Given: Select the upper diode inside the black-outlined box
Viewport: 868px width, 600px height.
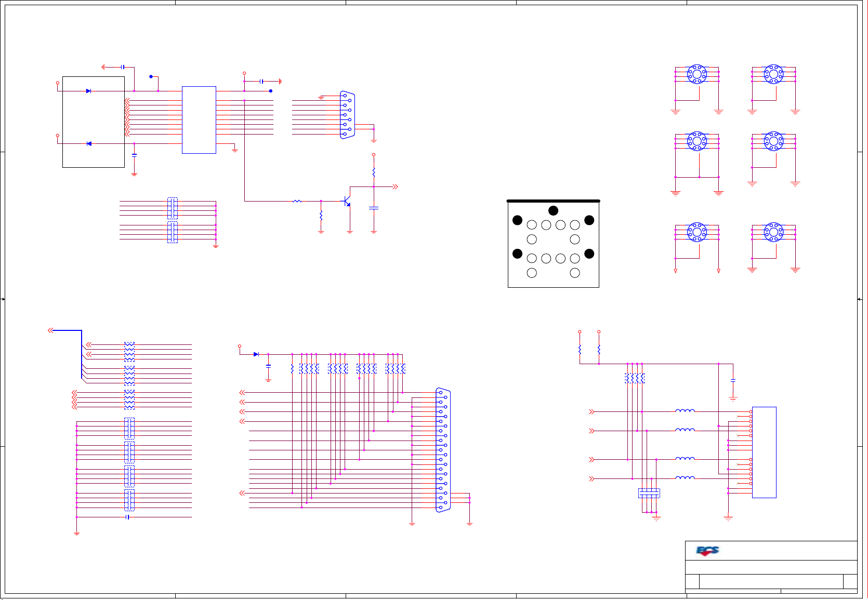Looking at the screenshot, I should click(x=88, y=91).
